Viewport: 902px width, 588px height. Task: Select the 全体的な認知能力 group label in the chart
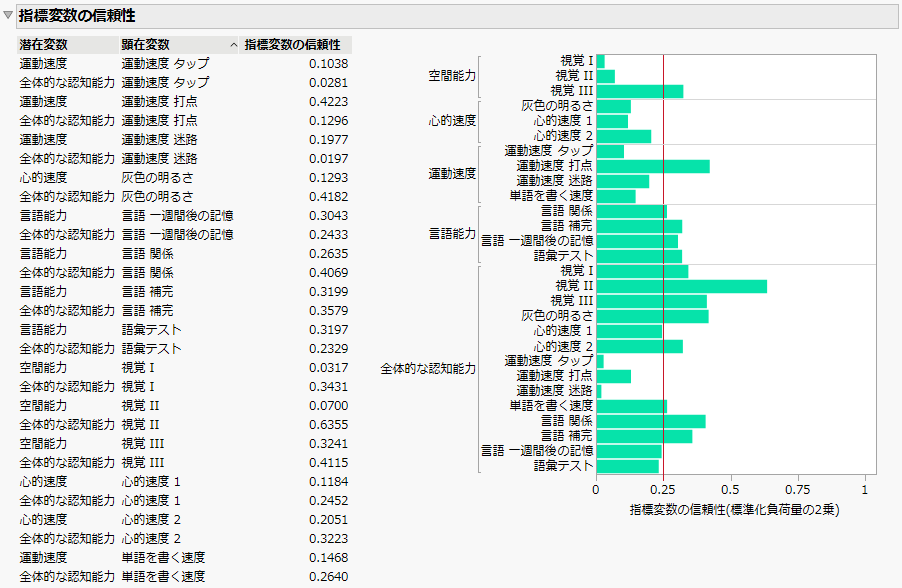click(428, 369)
